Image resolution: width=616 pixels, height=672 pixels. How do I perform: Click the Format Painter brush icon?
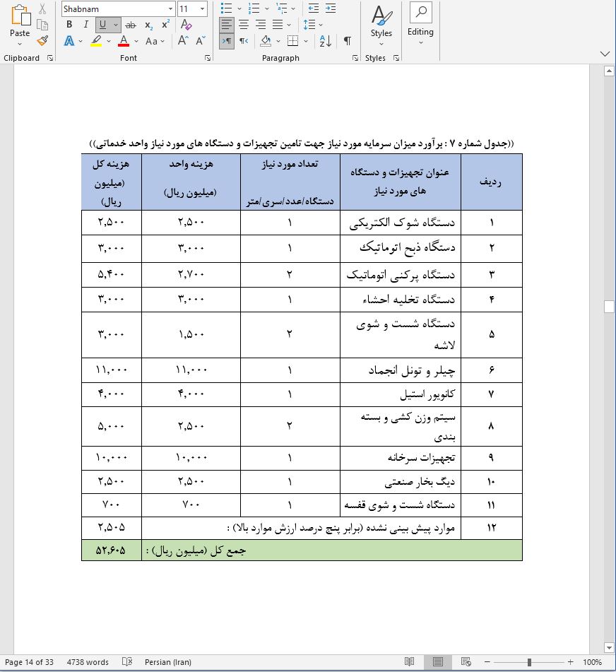tap(42, 41)
